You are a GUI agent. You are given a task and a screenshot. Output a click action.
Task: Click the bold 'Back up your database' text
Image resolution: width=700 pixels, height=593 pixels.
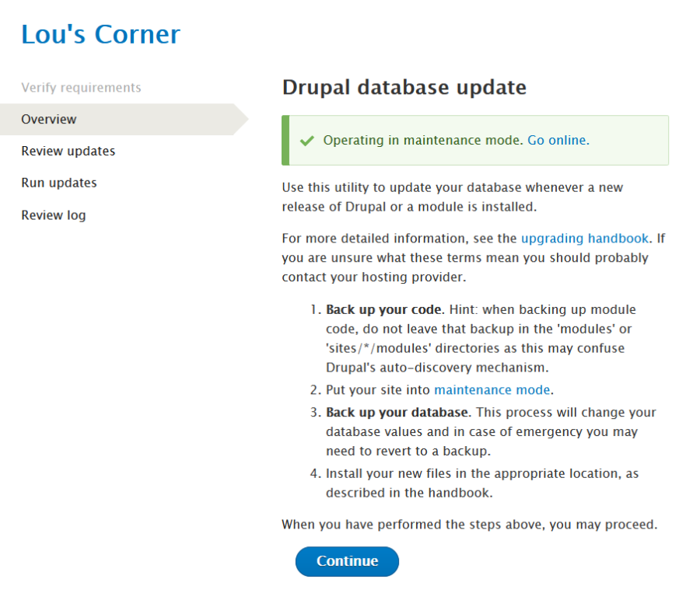tap(397, 413)
